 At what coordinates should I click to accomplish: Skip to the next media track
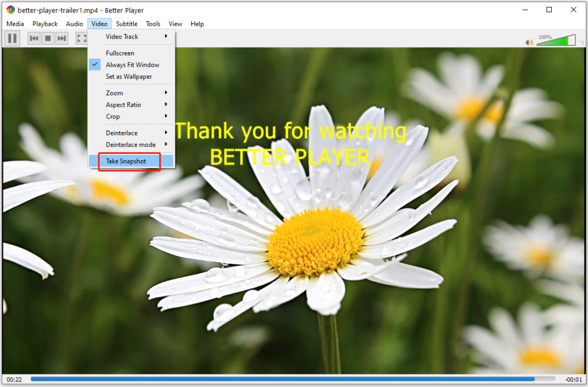tap(61, 38)
